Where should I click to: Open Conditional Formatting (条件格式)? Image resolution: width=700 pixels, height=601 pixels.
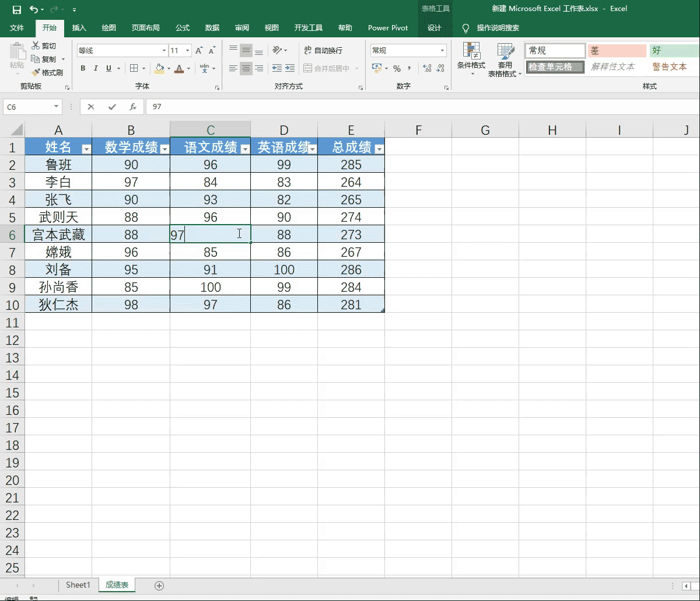[471, 60]
